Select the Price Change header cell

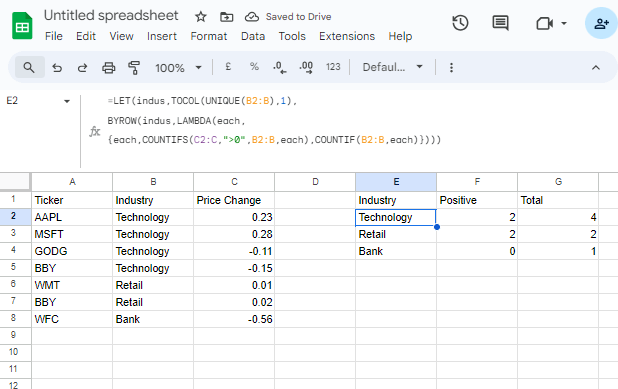[x=234, y=200]
